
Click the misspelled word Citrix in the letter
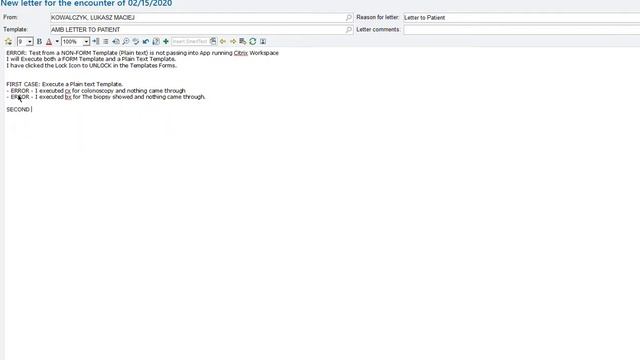(241, 53)
